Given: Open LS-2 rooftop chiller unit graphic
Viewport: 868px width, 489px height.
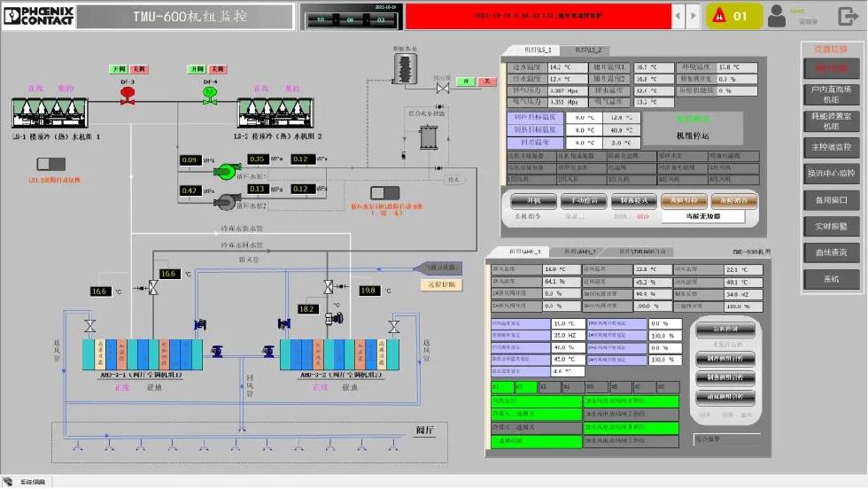Looking at the screenshot, I should pos(275,113).
